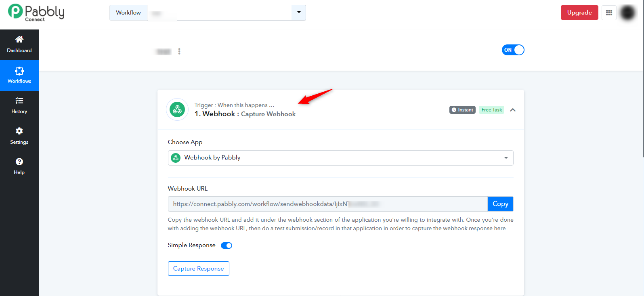
Task: Click the 'Choose App' label
Action: (185, 142)
